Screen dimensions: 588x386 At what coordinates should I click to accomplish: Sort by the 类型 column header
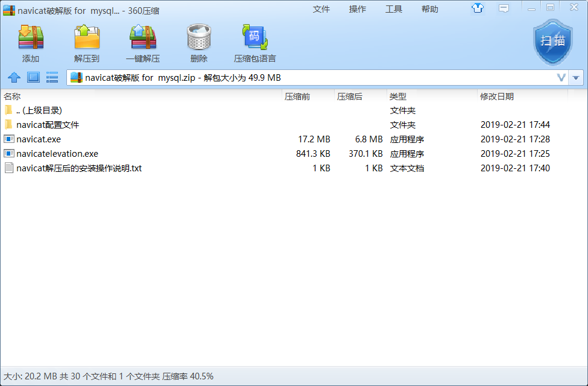click(432, 96)
